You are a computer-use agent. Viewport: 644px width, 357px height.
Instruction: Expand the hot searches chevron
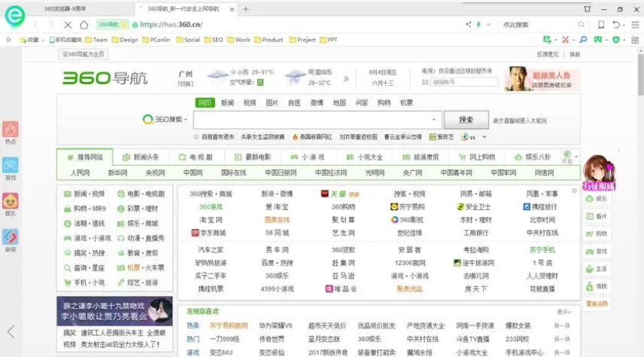click(x=485, y=137)
